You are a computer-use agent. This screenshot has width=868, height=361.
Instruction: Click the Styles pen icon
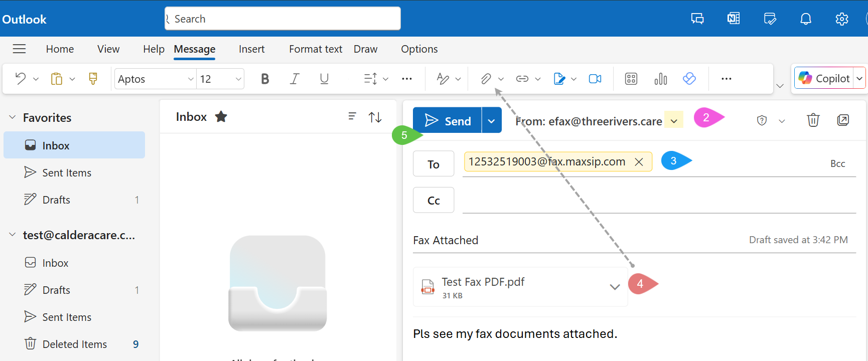pos(443,79)
